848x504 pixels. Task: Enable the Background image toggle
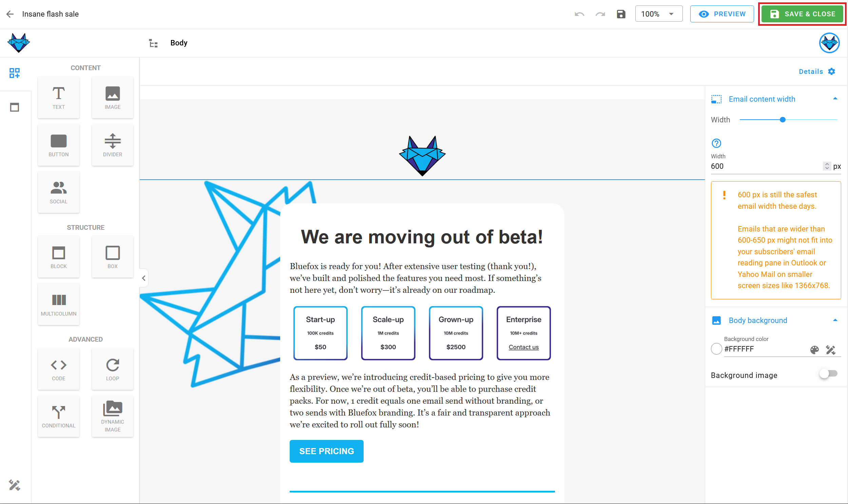pos(828,374)
